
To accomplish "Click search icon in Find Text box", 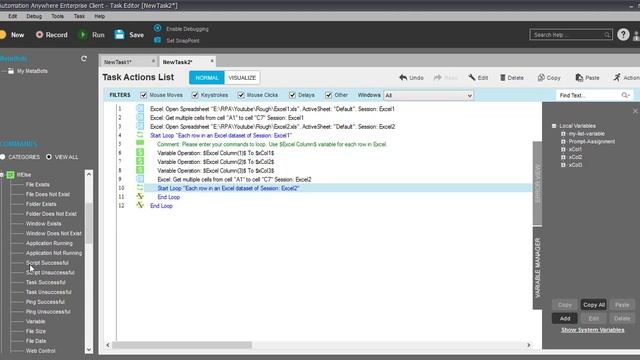I will point(625,95).
